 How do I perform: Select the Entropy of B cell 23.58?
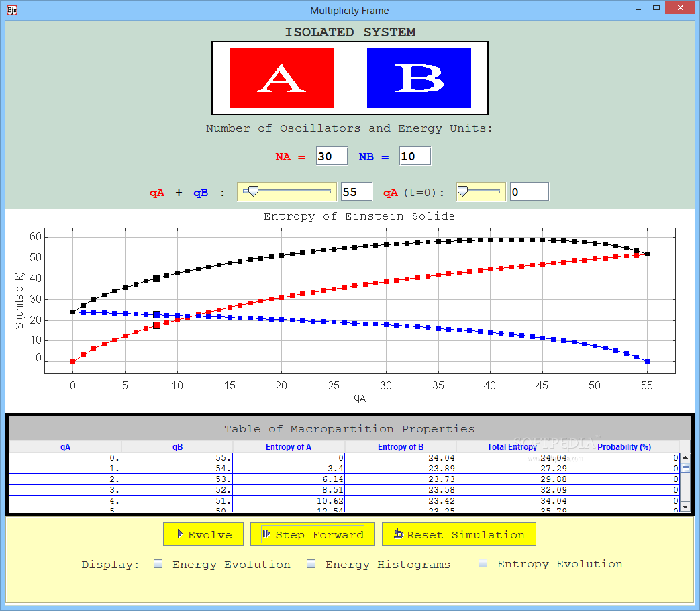click(401, 490)
